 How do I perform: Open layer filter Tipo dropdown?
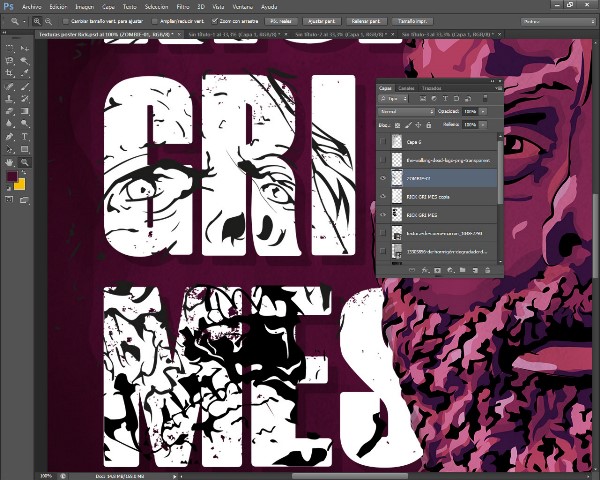click(x=393, y=99)
